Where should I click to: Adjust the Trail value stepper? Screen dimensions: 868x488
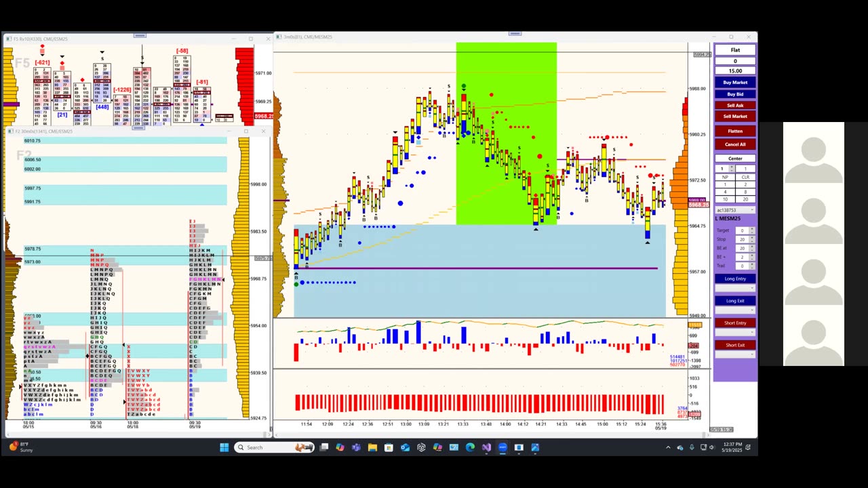coord(752,266)
